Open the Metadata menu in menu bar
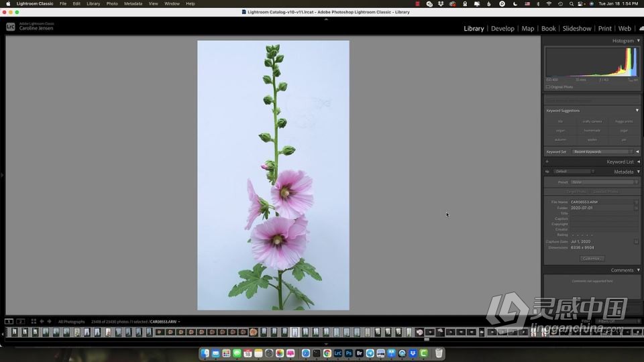644x362 pixels. pos(133,4)
